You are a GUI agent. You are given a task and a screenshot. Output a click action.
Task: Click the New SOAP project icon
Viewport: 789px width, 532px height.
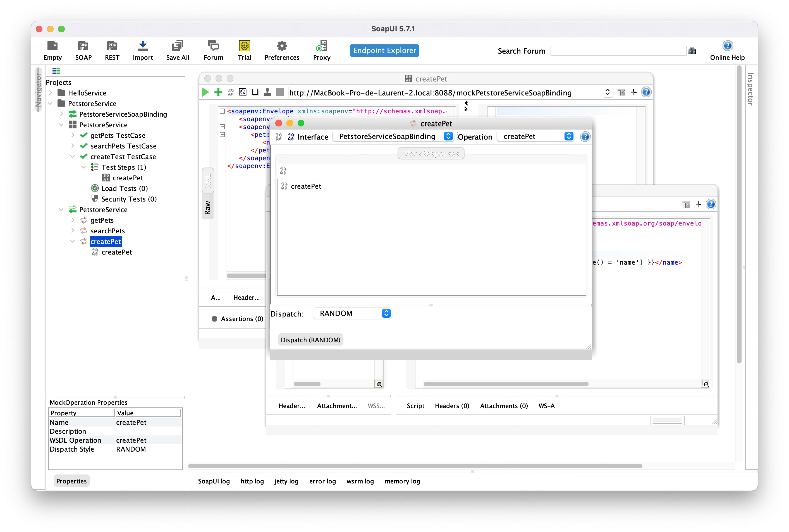tap(83, 46)
